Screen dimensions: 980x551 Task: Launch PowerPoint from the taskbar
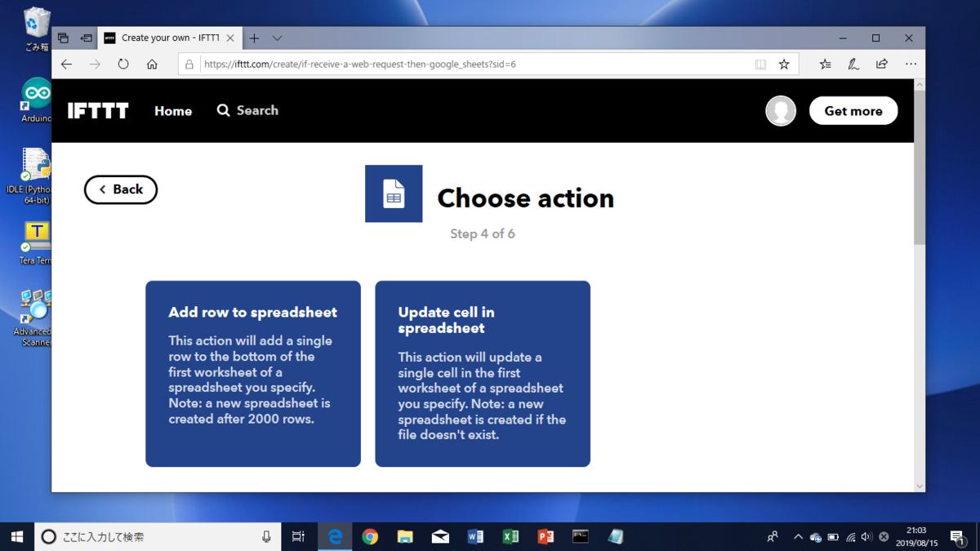click(x=546, y=536)
